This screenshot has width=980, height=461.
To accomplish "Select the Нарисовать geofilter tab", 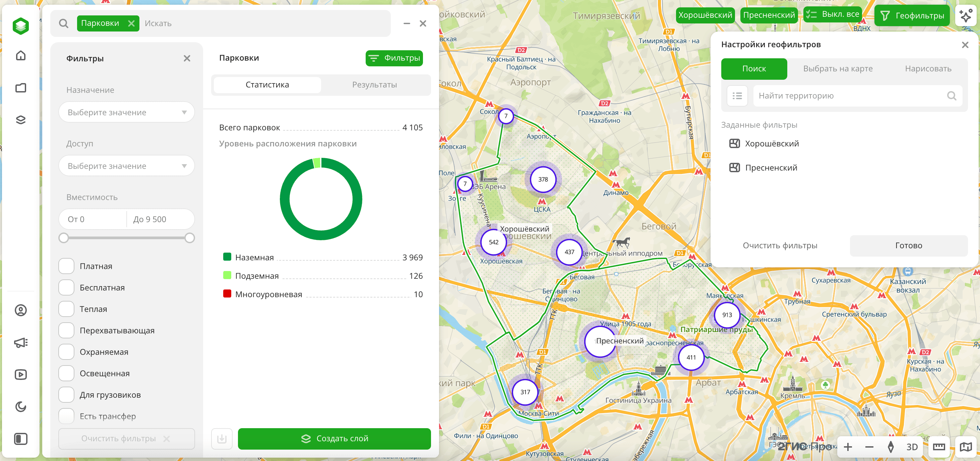I will tap(928, 68).
